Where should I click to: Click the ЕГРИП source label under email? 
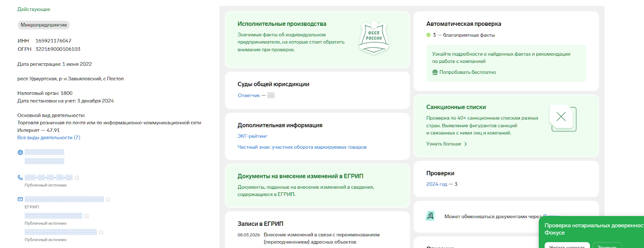click(x=32, y=207)
